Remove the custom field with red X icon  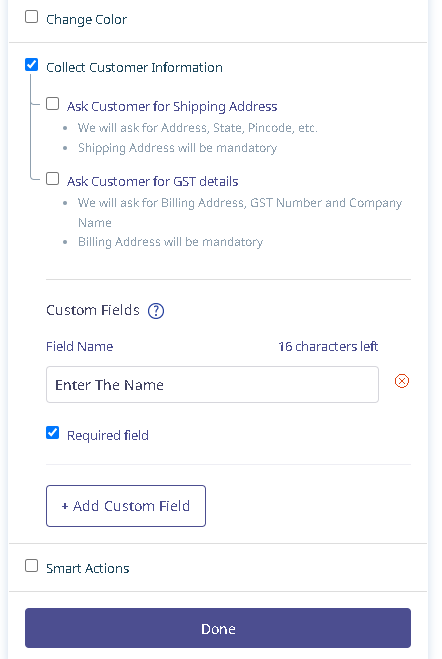coord(402,381)
